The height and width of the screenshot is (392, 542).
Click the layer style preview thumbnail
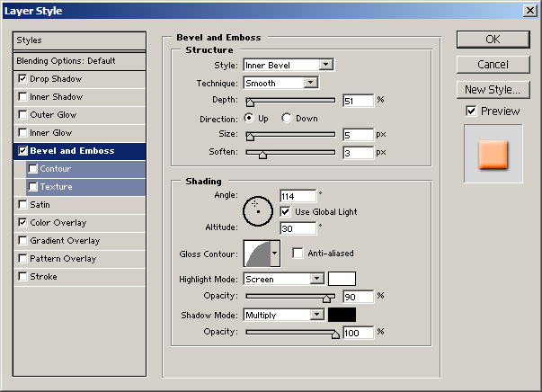tap(493, 154)
